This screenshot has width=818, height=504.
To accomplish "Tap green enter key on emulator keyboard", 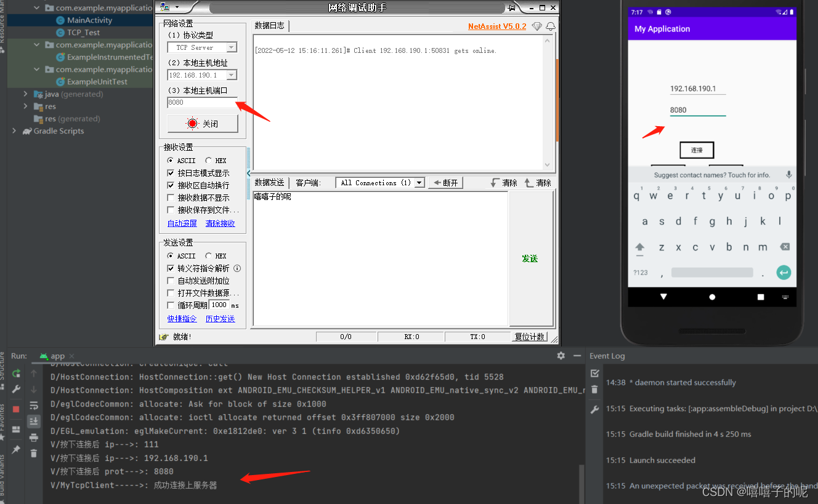I will [784, 272].
